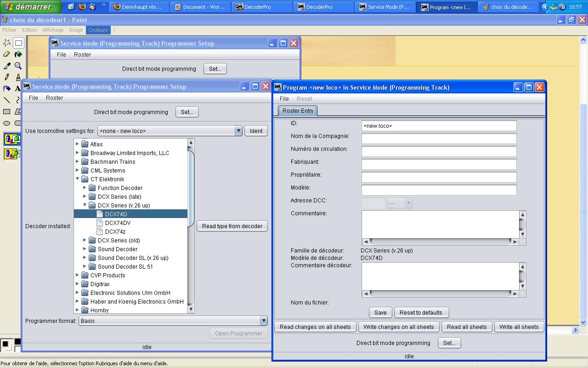The height and width of the screenshot is (368, 588).
Task: Click Write changes on all sheets
Action: (398, 327)
